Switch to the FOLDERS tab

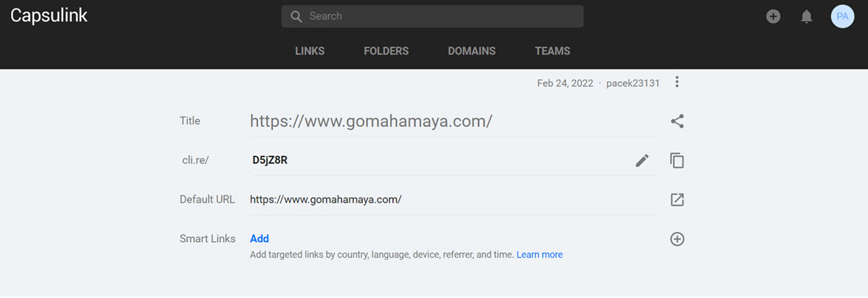386,51
